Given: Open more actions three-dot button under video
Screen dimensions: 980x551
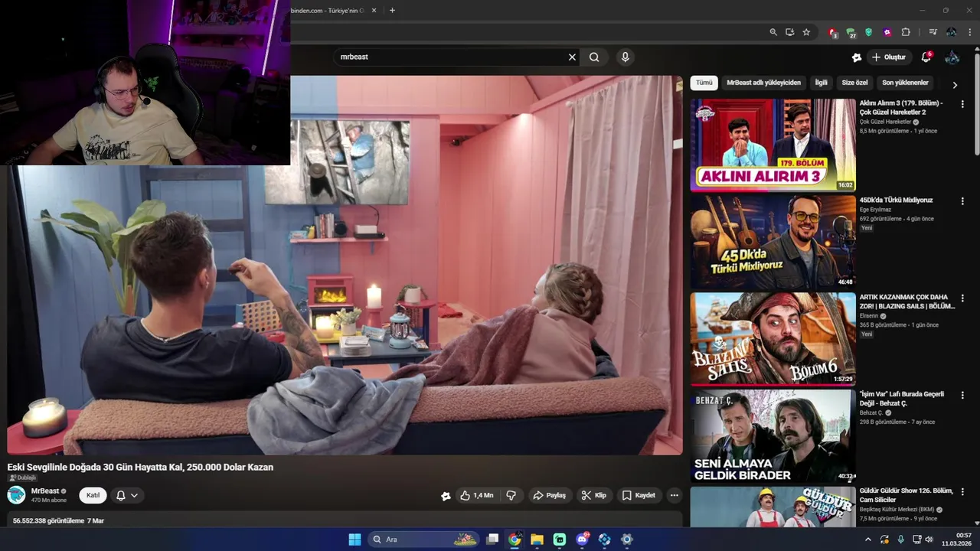Looking at the screenshot, I should (675, 495).
